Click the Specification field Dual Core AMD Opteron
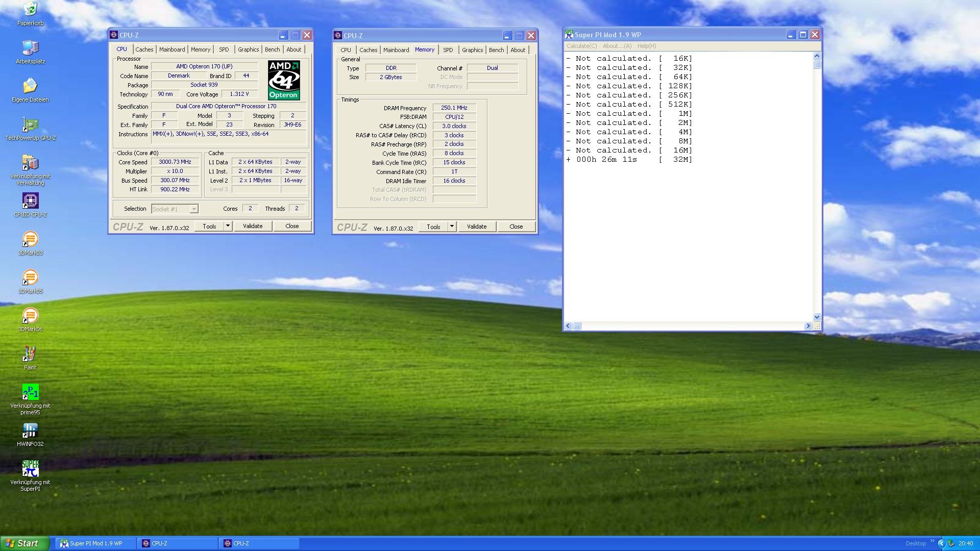This screenshot has height=551, width=980. [228, 106]
